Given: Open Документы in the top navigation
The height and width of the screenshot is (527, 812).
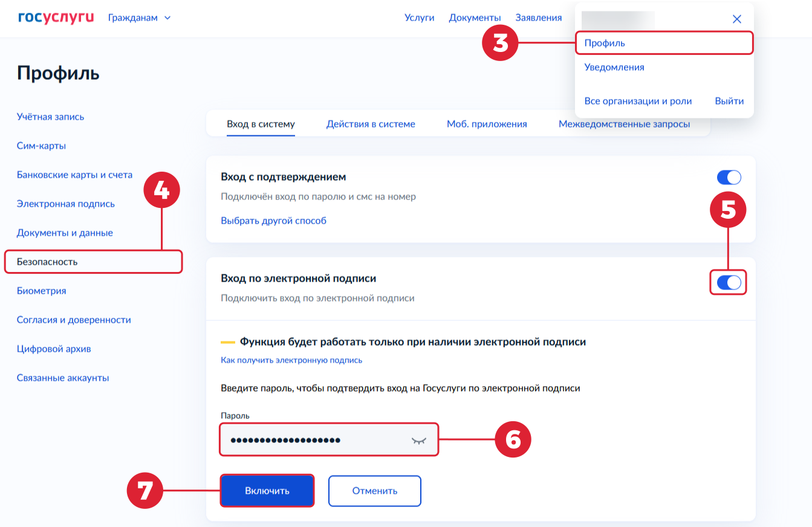Looking at the screenshot, I should [475, 18].
